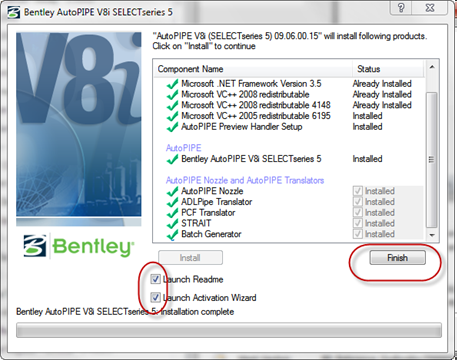Click the installation progress bar
Viewport: 457px width, 360px height.
click(x=229, y=330)
